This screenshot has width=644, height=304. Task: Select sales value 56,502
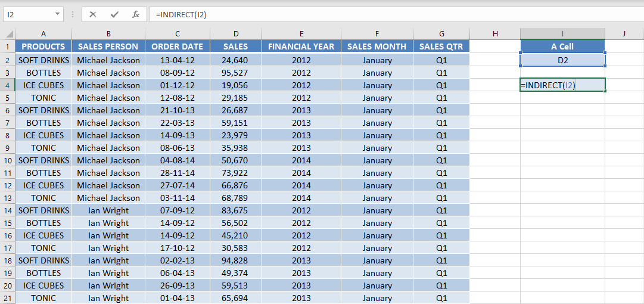236,223
